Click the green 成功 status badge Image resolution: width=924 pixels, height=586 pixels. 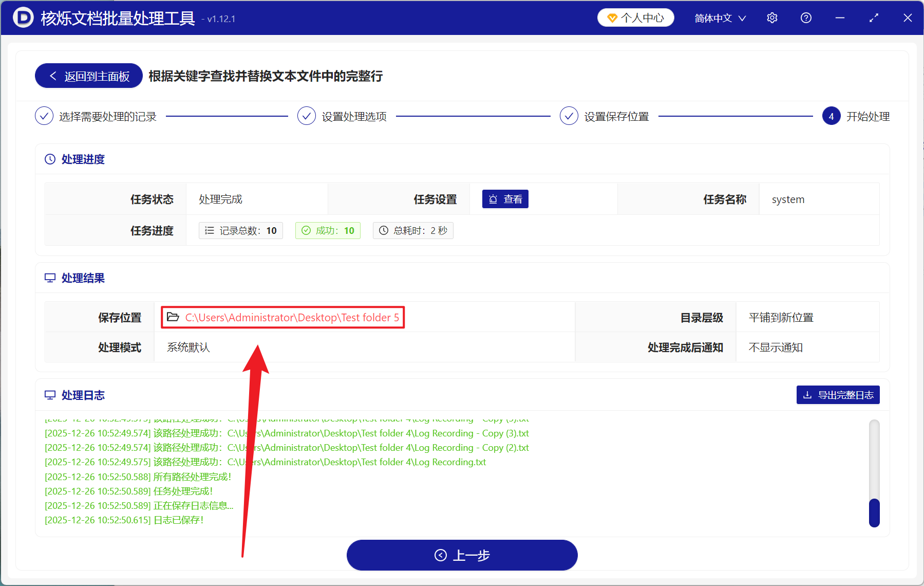(327, 230)
